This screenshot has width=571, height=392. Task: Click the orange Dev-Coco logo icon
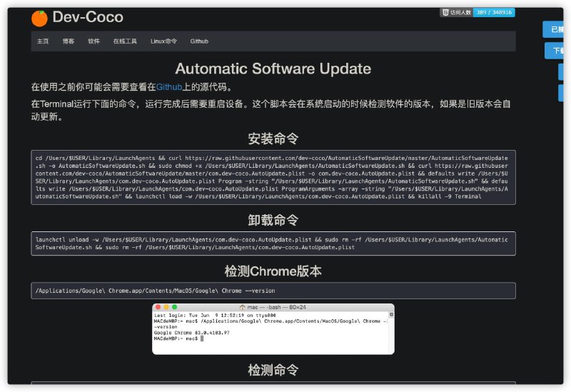pyautogui.click(x=39, y=19)
